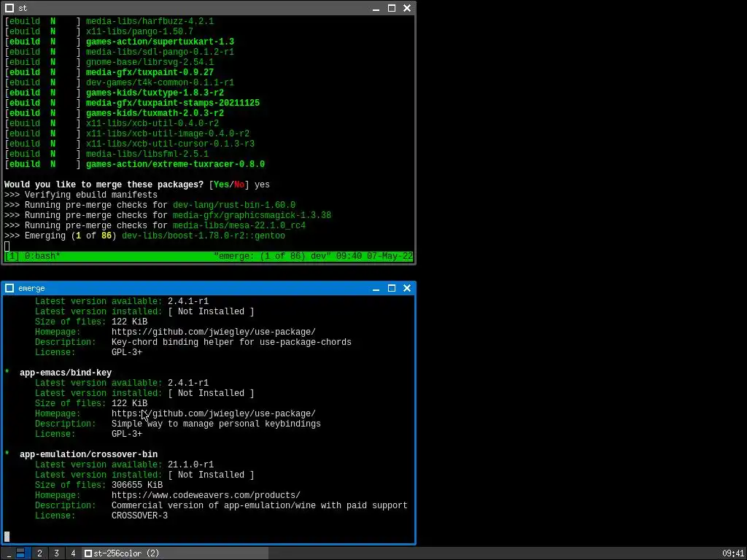747x560 pixels.
Task: Close the emerge window
Action: point(407,288)
